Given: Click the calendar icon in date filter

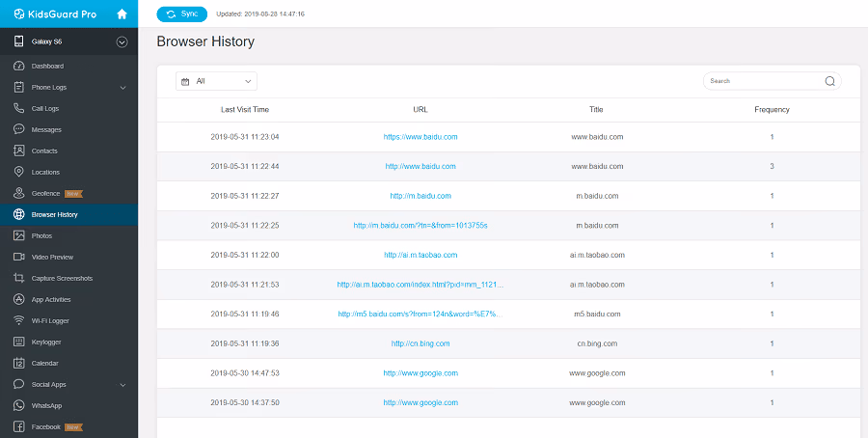Looking at the screenshot, I should coord(185,81).
